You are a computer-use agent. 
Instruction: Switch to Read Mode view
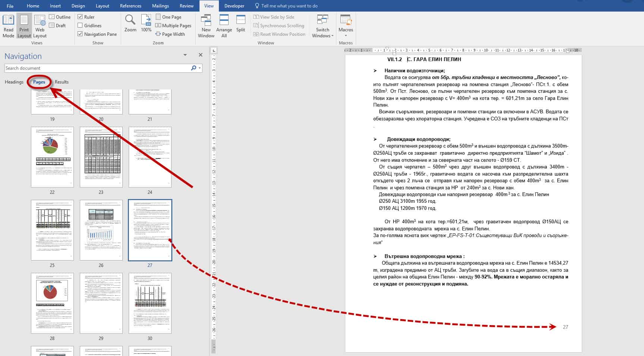8,26
